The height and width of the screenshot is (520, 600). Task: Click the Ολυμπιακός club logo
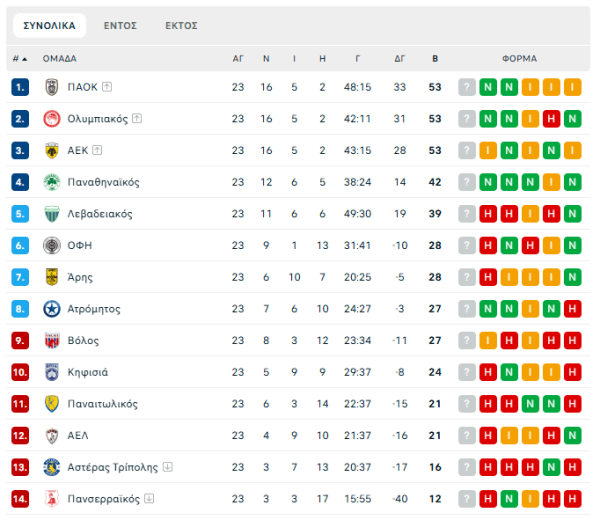(x=52, y=119)
